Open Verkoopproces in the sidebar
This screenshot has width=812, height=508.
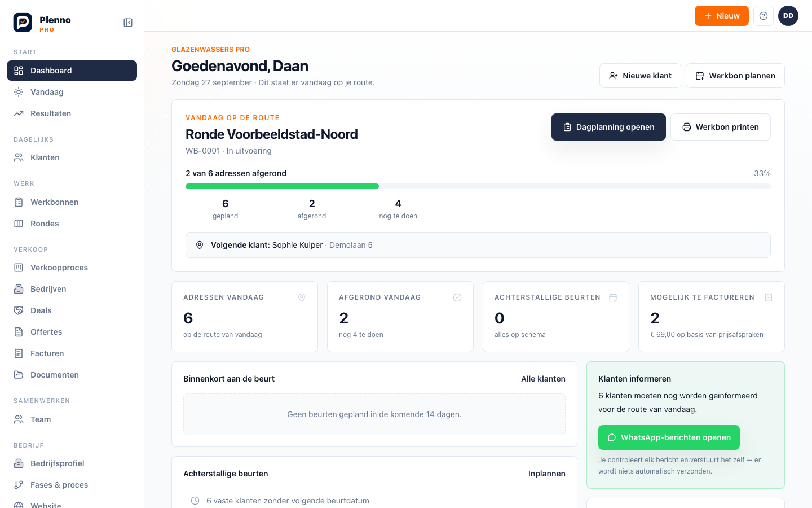click(x=72, y=268)
